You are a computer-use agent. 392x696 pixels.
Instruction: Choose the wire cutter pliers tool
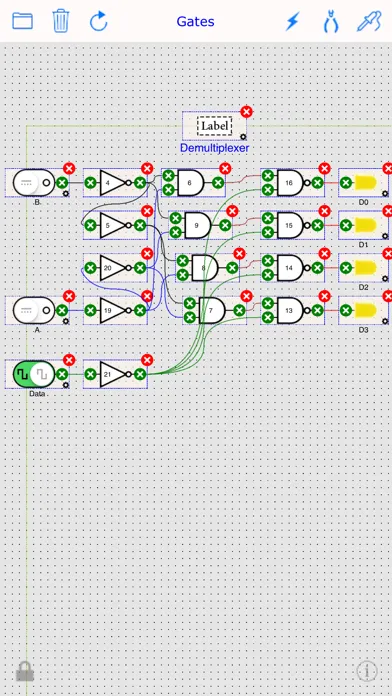click(330, 21)
